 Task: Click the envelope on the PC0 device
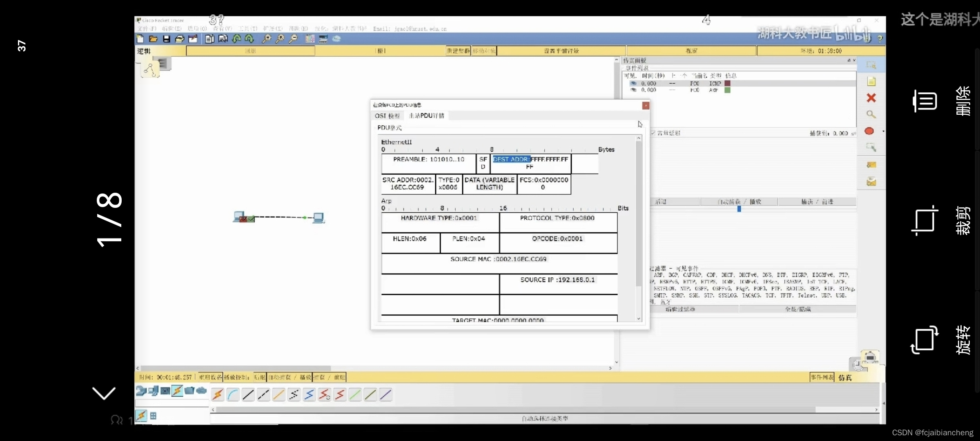click(251, 219)
